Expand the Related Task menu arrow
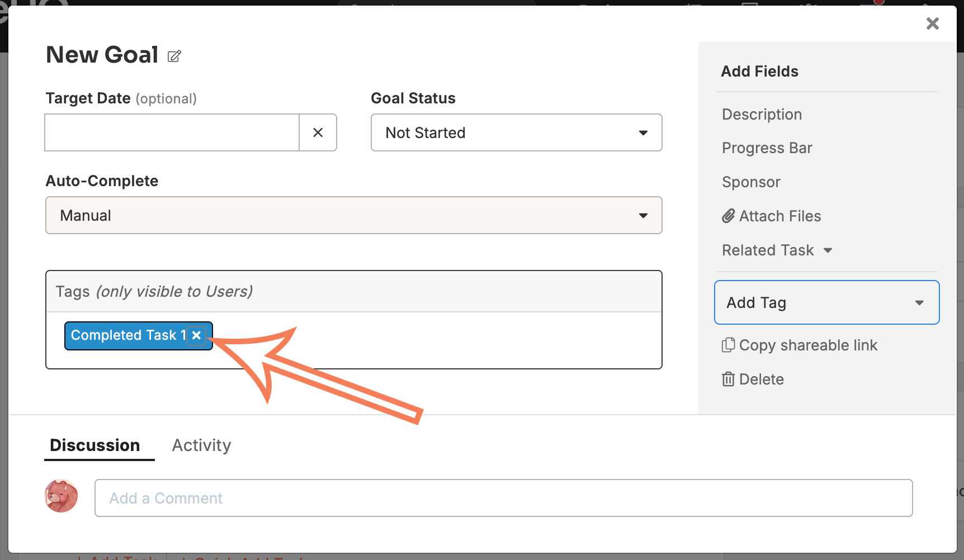Viewport: 964px width, 560px height. [828, 250]
